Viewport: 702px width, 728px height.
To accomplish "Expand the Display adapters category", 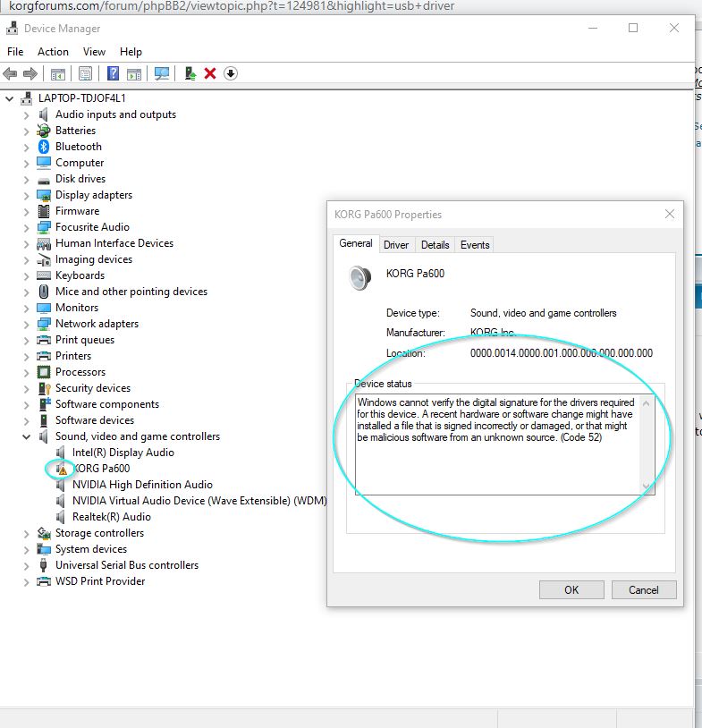I will point(26,196).
